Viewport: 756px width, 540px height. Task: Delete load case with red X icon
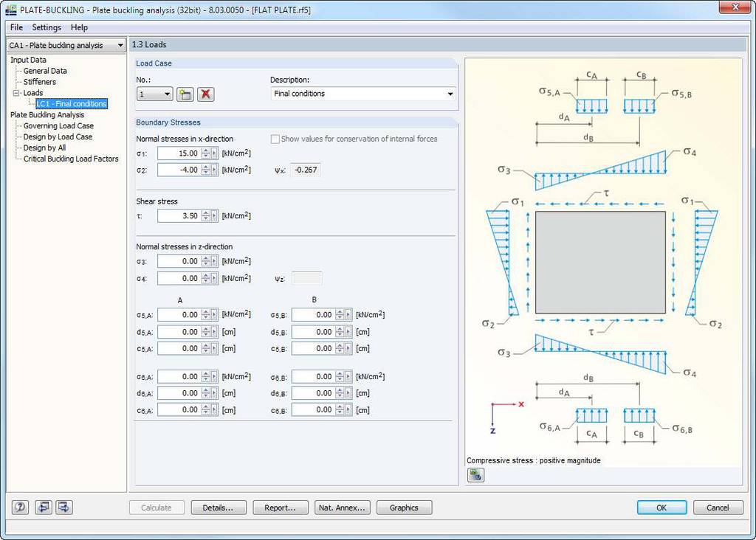[x=205, y=94]
